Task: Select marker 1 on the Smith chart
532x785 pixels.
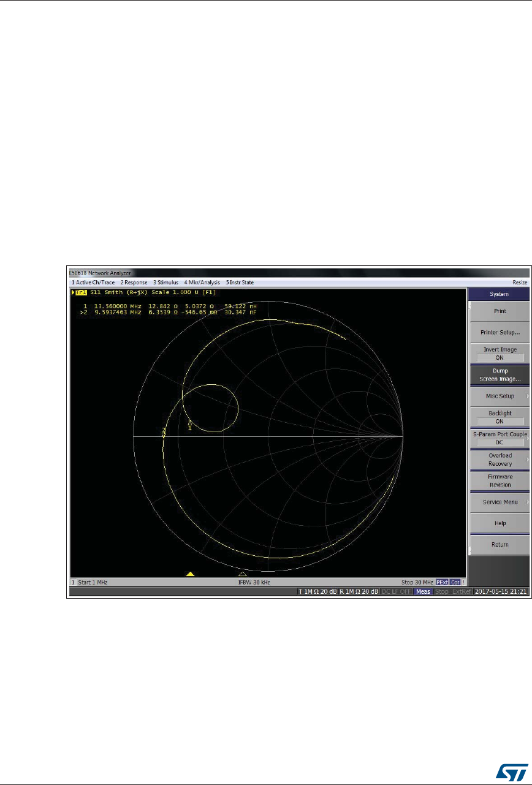Action: click(x=190, y=425)
